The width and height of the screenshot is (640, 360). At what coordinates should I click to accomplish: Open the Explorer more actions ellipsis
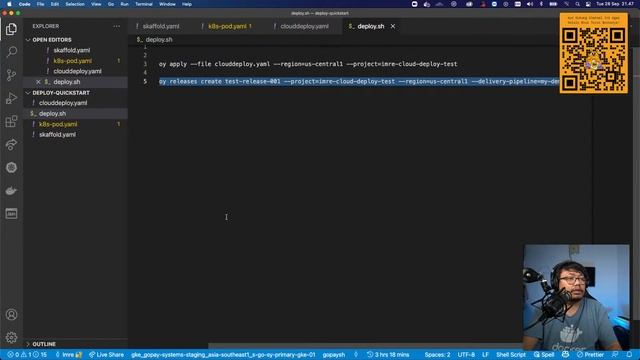[117, 26]
